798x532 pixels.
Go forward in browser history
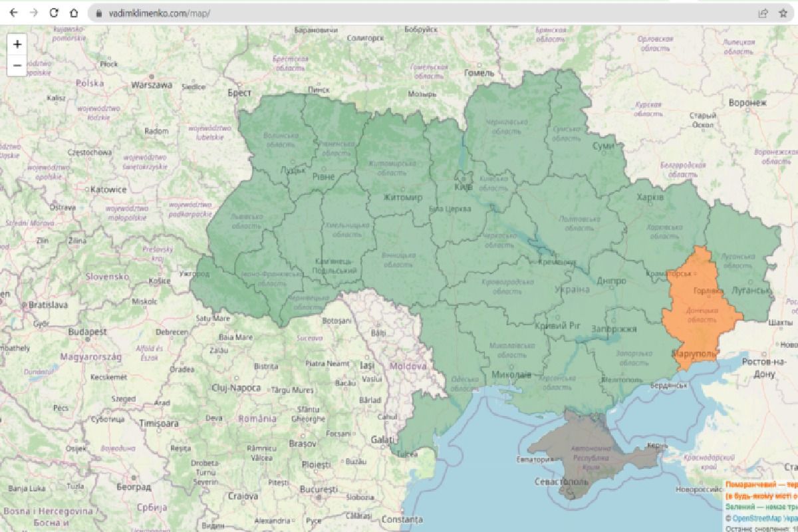click(34, 13)
